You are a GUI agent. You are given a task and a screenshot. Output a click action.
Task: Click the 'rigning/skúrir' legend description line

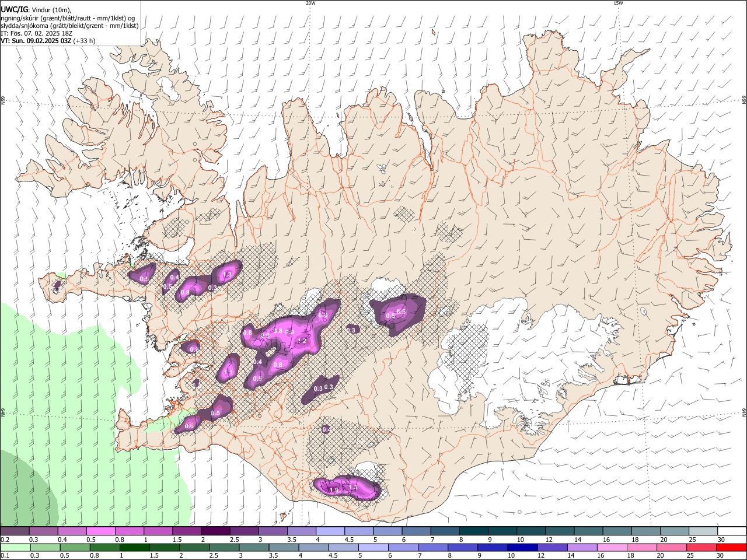coord(68,17)
